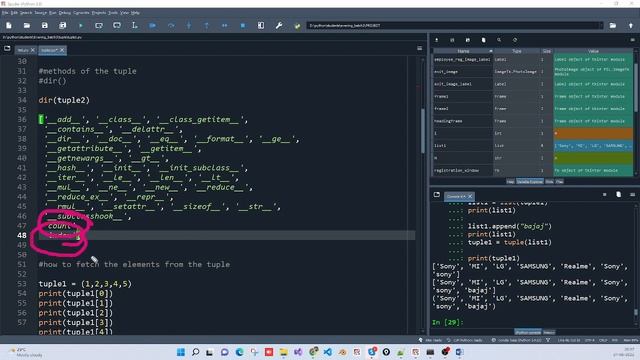Close the Console tab

click(x=470, y=196)
